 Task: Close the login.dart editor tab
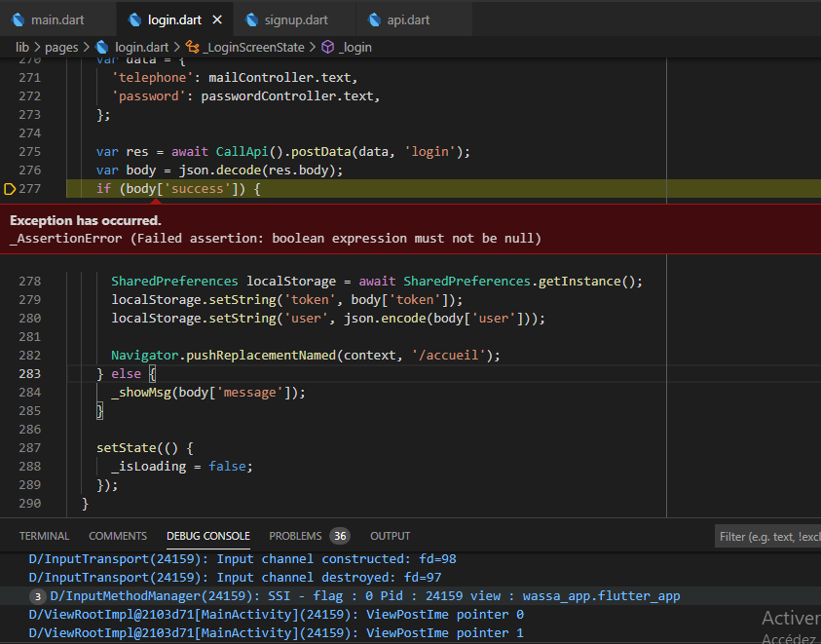[217, 18]
